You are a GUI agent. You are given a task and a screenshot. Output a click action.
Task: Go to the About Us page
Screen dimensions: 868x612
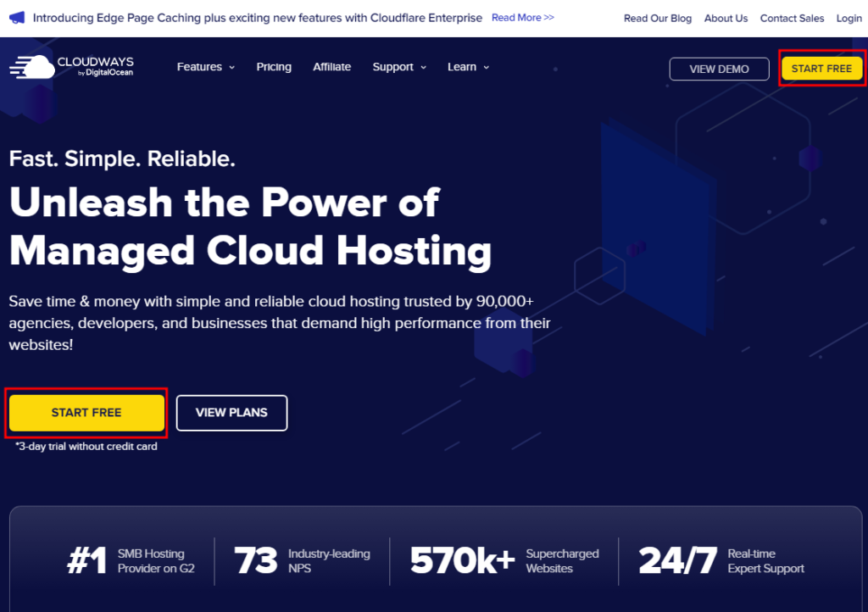click(x=726, y=19)
